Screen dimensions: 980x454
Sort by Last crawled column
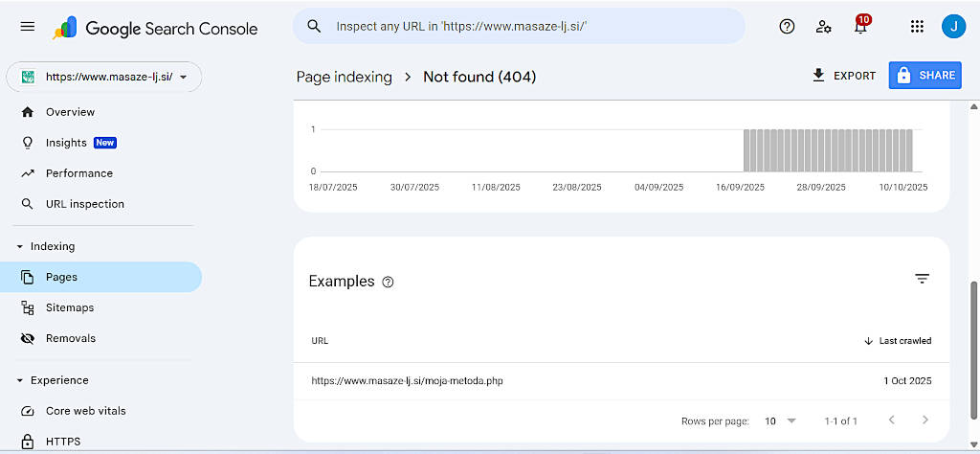[x=898, y=341]
